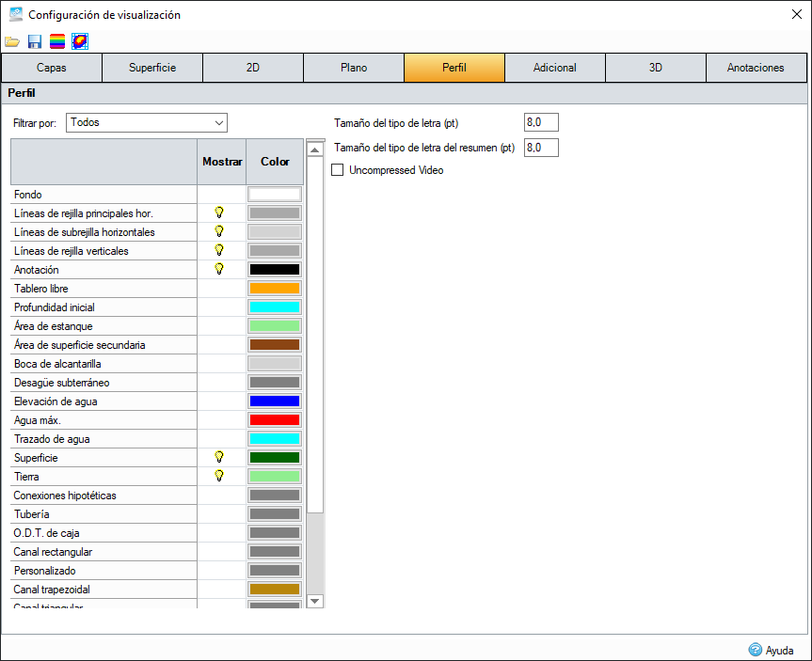Change the brown Área de superficie secundaria swatch
Image resolution: width=812 pixels, height=661 pixels.
coord(275,345)
